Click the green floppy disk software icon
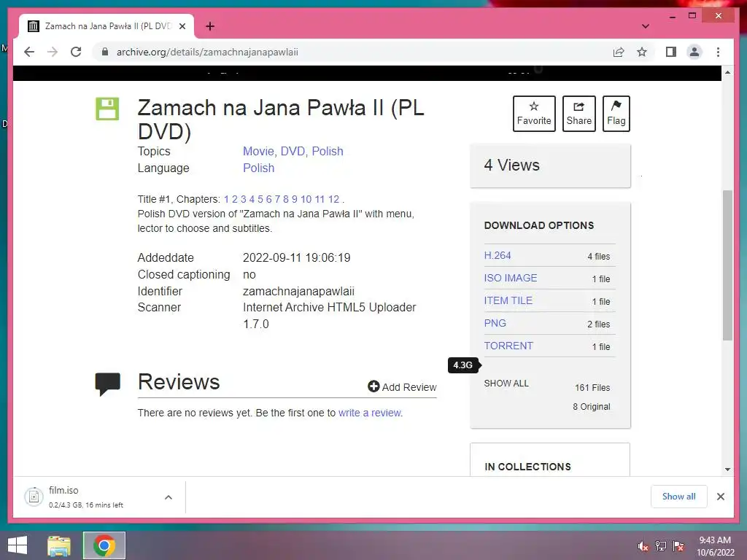Image resolution: width=747 pixels, height=560 pixels. (x=107, y=109)
